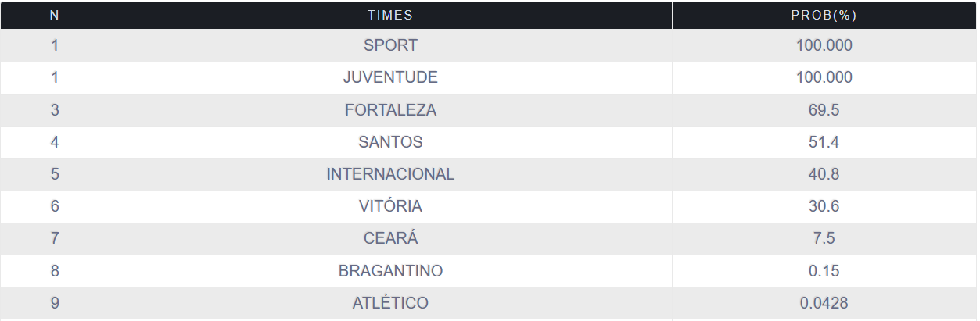Click the BRAGANTINO team cell

(390, 271)
